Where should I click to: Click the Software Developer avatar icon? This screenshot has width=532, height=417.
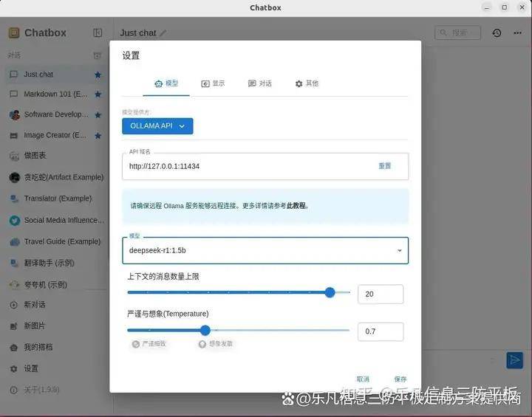14,115
